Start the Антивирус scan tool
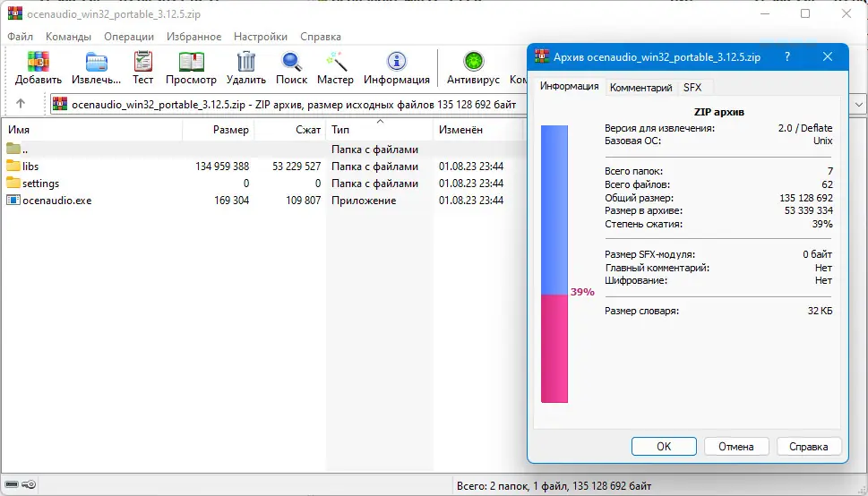868x496 pixels. [x=473, y=62]
